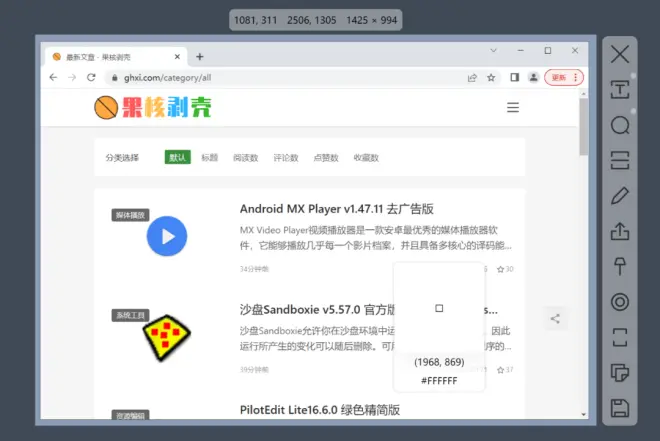
Task: Bookmark this page with the star icon
Action: pyautogui.click(x=491, y=77)
